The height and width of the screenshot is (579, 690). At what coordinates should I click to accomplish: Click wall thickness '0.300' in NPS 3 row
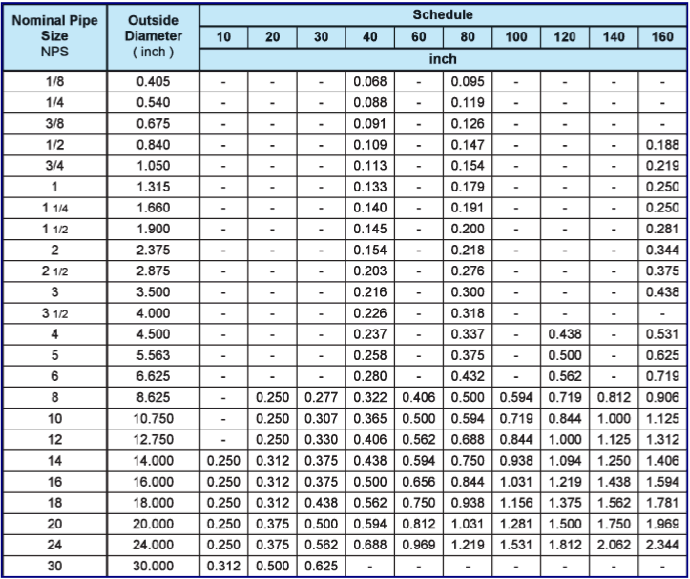tap(467, 292)
